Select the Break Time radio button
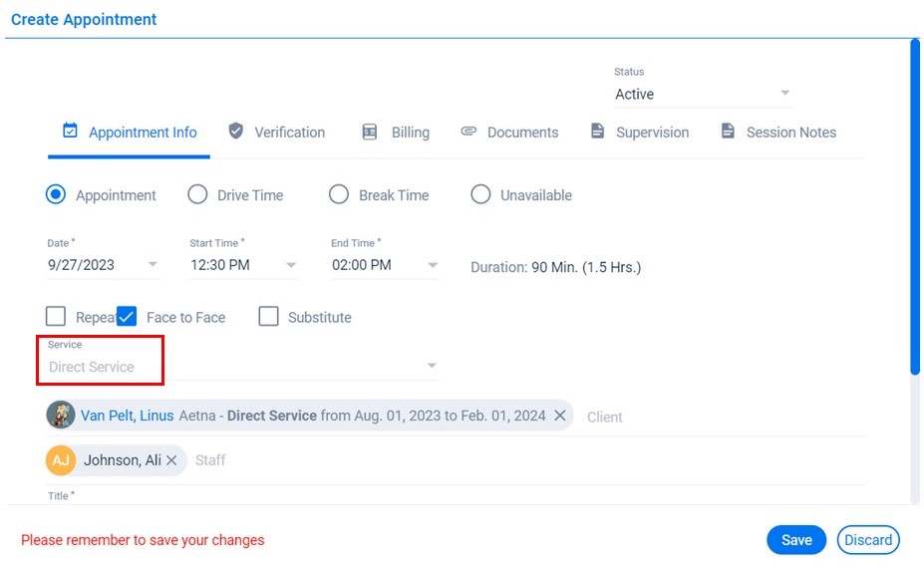Image resolution: width=924 pixels, height=566 pixels. pos(339,195)
